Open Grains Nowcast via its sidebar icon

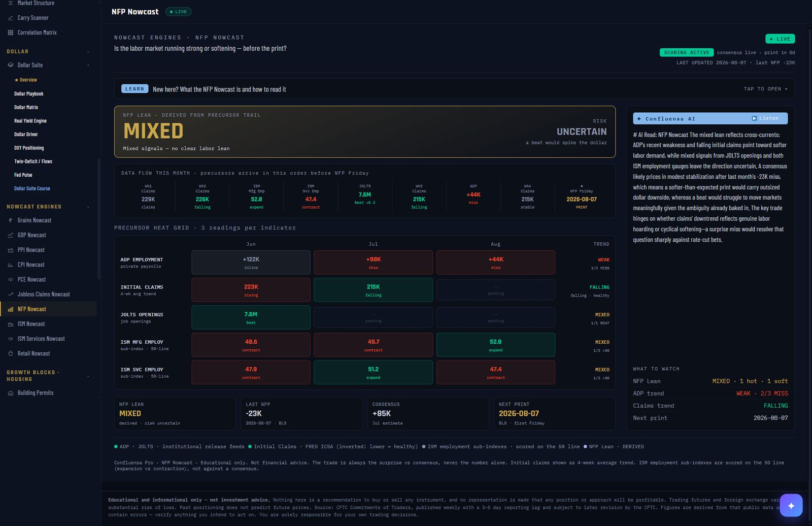click(11, 220)
